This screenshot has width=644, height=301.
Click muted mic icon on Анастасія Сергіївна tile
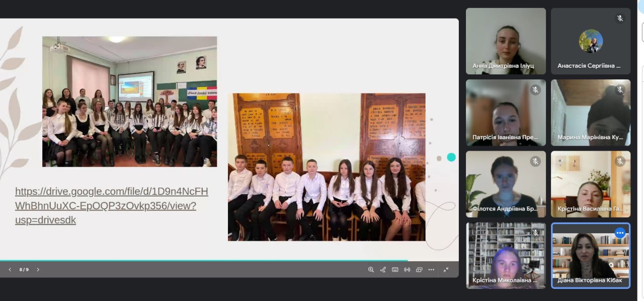pyautogui.click(x=620, y=18)
